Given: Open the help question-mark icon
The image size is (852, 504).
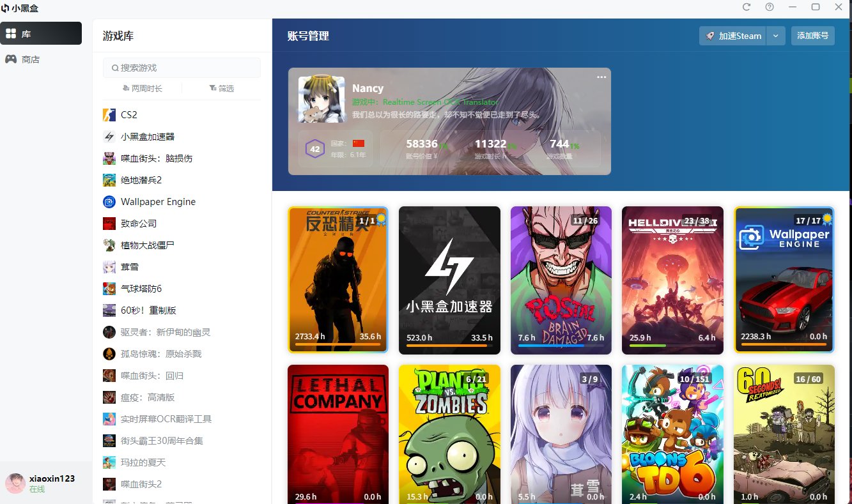Looking at the screenshot, I should coord(770,7).
